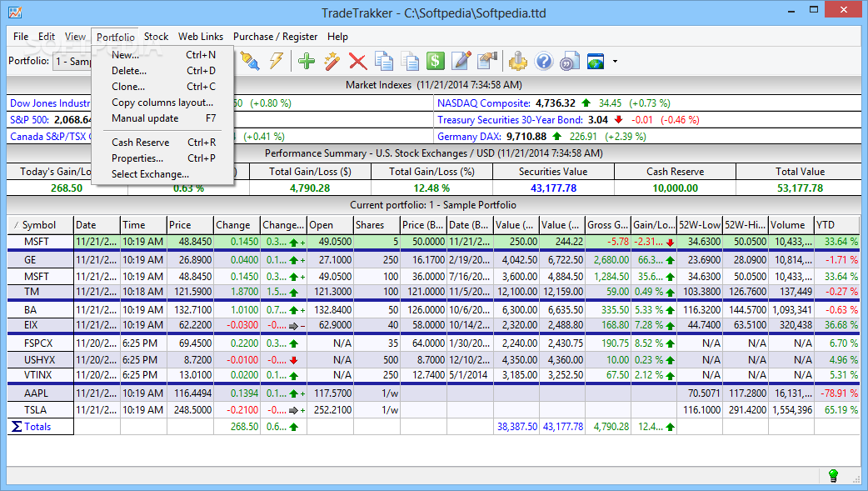Click the red down arrow in USHYX row
868x491 pixels.
point(294,360)
